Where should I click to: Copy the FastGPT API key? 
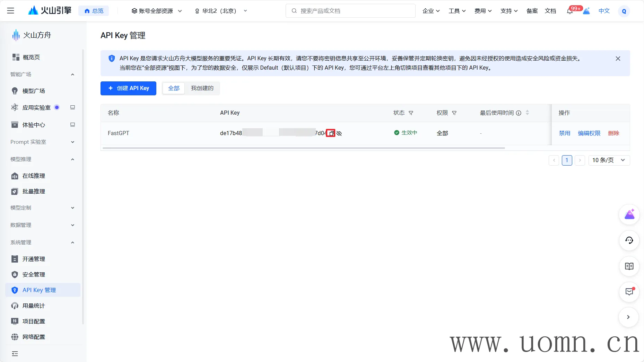(x=331, y=133)
